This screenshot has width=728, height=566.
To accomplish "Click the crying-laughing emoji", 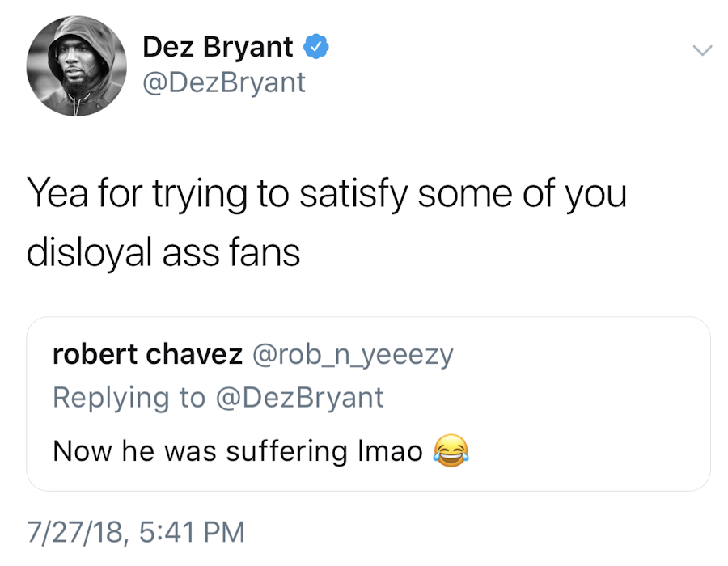I will tap(451, 450).
